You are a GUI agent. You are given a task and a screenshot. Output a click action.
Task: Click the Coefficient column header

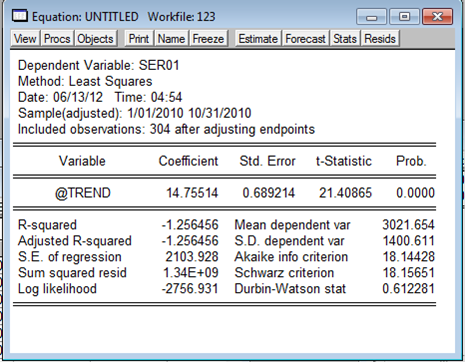(189, 161)
